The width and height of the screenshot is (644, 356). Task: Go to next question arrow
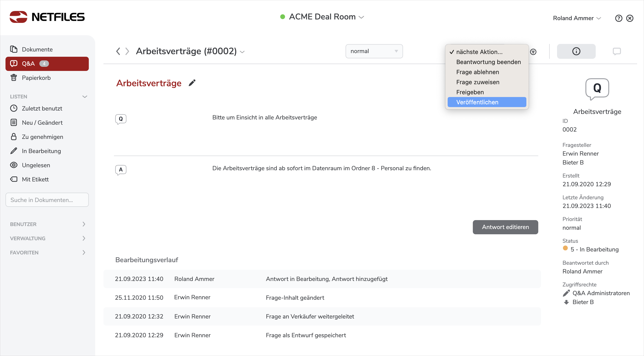tap(127, 51)
